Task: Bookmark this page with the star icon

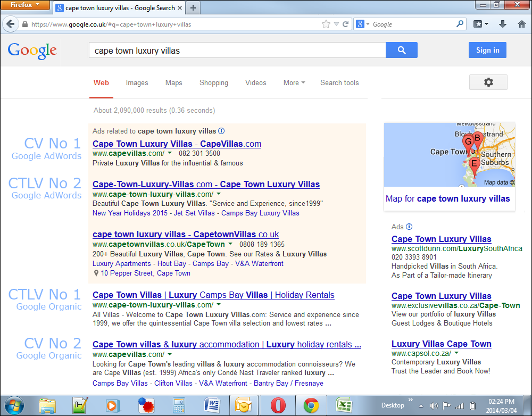Action: pyautogui.click(x=326, y=24)
